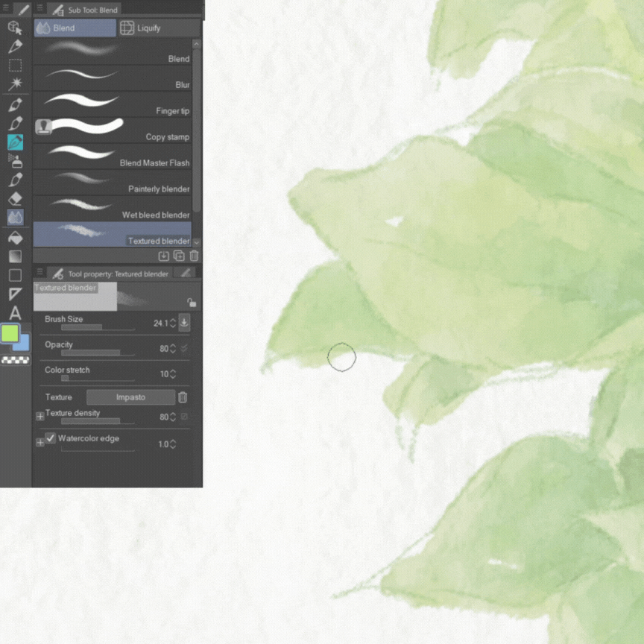Image resolution: width=644 pixels, height=644 pixels.
Task: Adjust the Watercolor edge slider
Action: pos(98,449)
